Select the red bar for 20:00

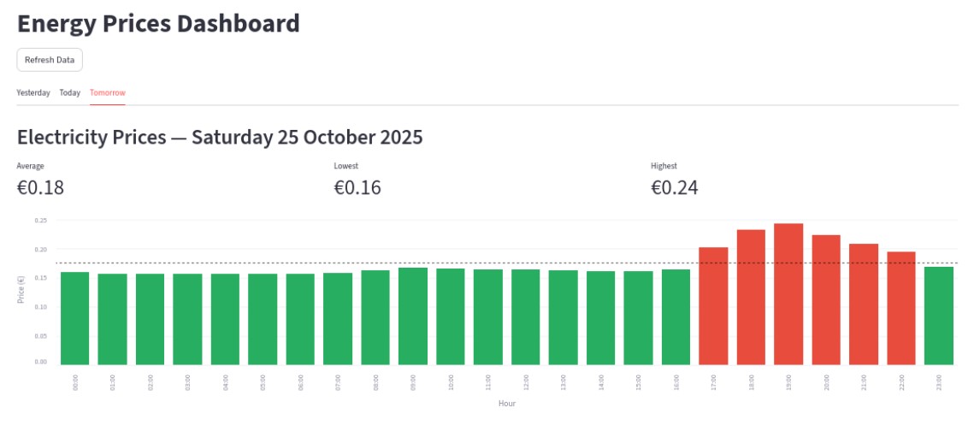(x=826, y=300)
